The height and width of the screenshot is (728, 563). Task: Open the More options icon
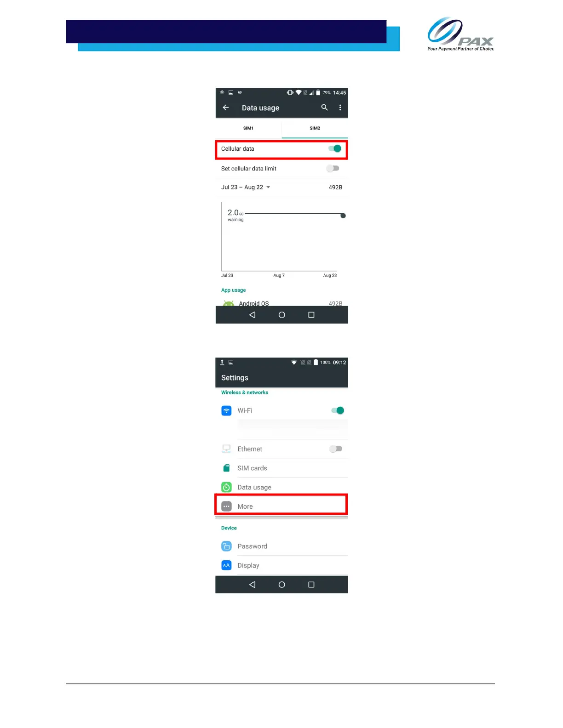coord(226,506)
